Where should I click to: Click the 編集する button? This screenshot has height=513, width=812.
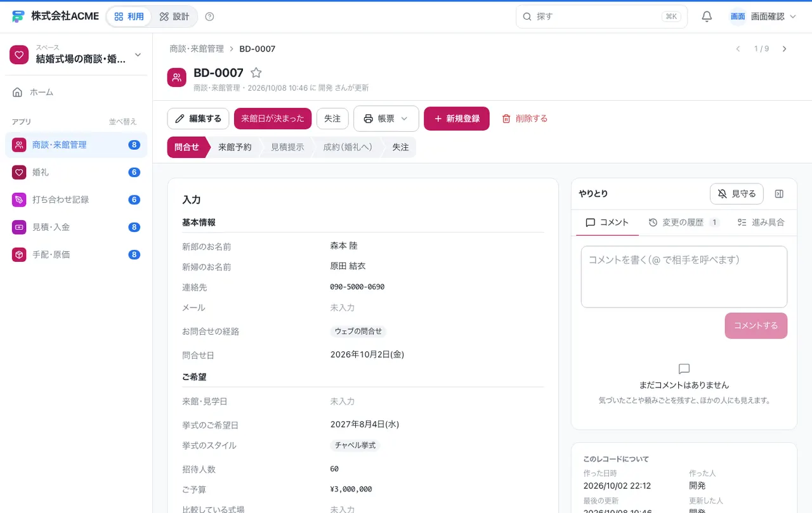(198, 119)
